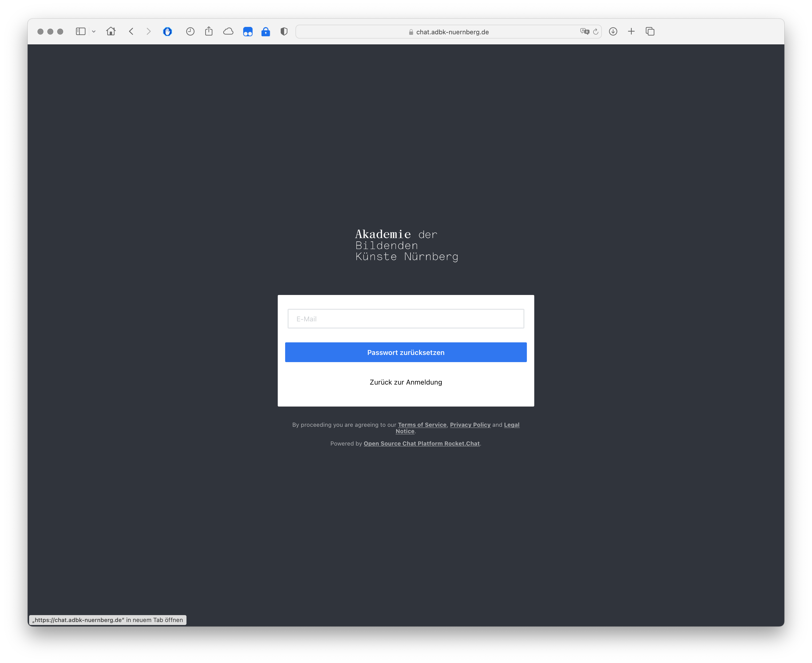The width and height of the screenshot is (812, 663).
Task: Go to the home page icon
Action: 111,31
